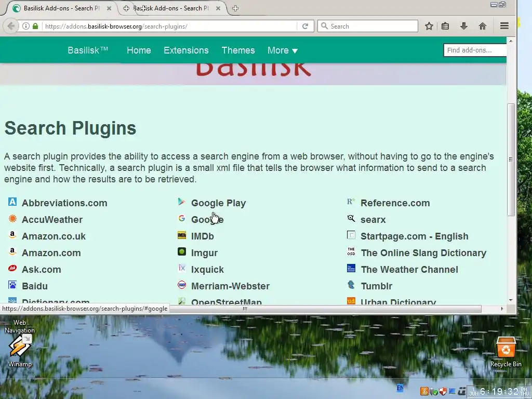
Task: Open a new tab with plus icon
Action: pyautogui.click(x=235, y=8)
